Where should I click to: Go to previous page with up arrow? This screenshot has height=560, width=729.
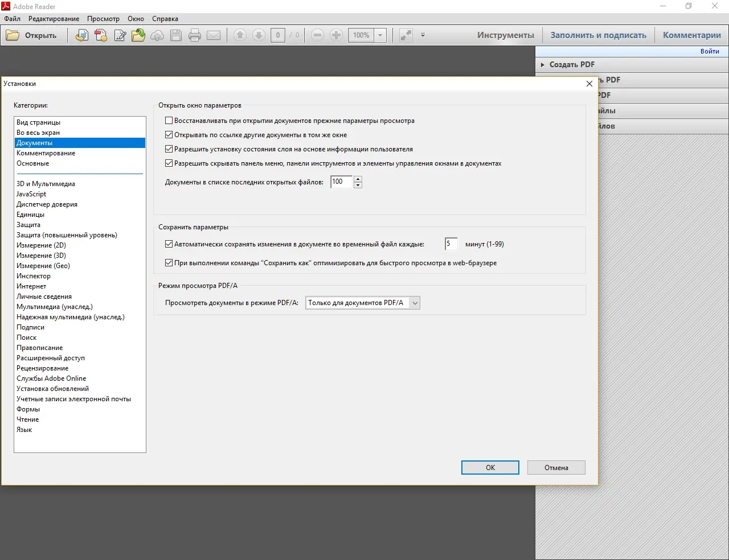click(x=240, y=35)
